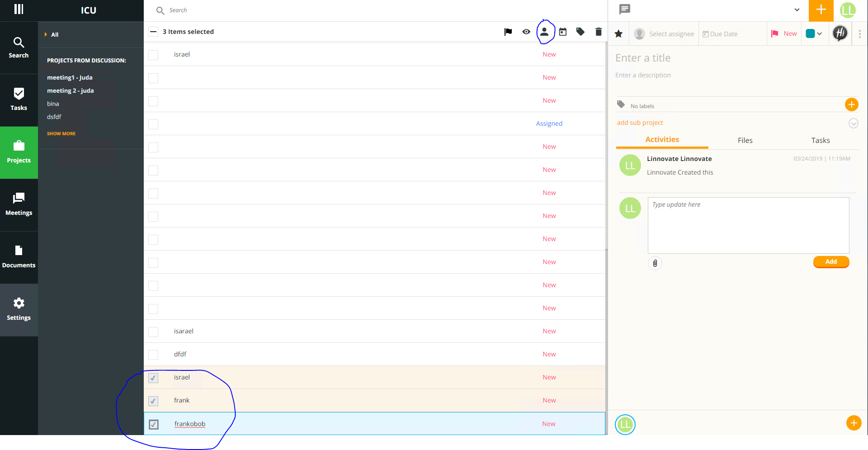
Task: Click the bulk tag label icon
Action: (580, 32)
